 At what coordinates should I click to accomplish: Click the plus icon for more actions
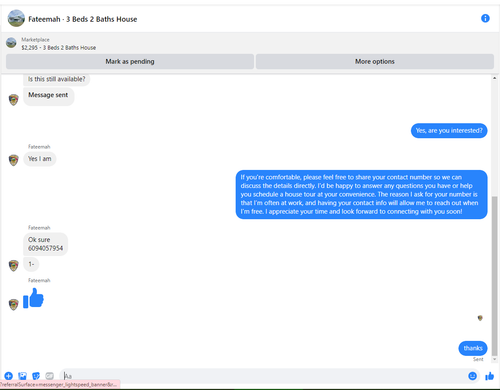9,376
